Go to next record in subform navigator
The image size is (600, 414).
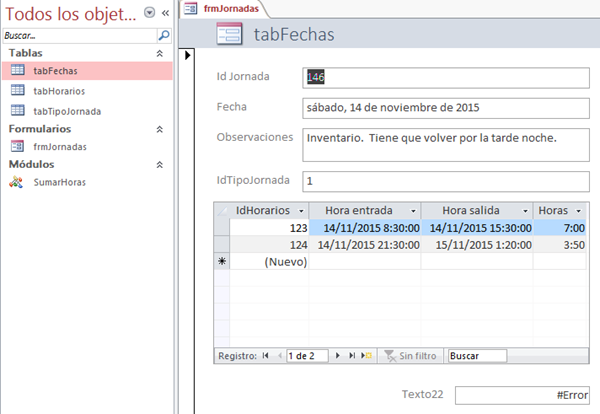338,355
